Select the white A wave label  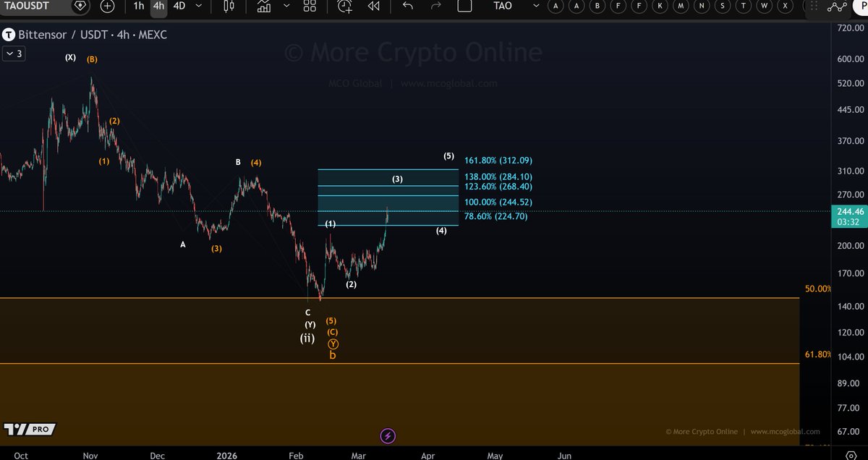183,244
